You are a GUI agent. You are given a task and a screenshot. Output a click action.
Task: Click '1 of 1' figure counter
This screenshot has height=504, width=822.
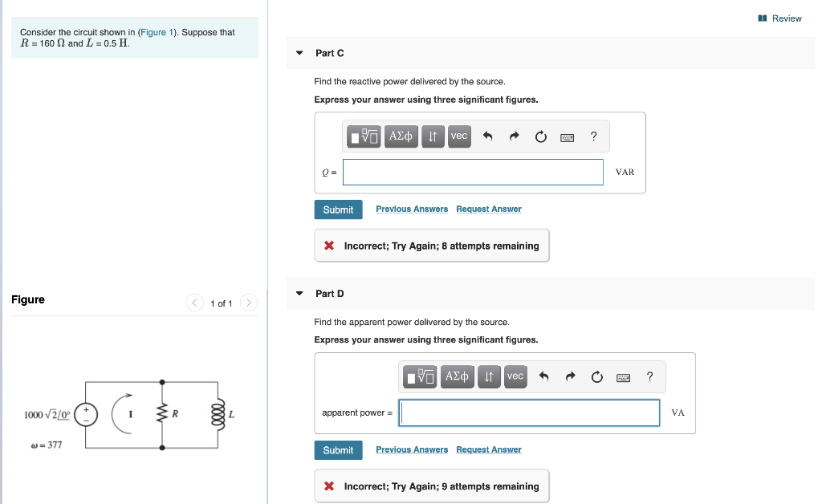tap(222, 303)
